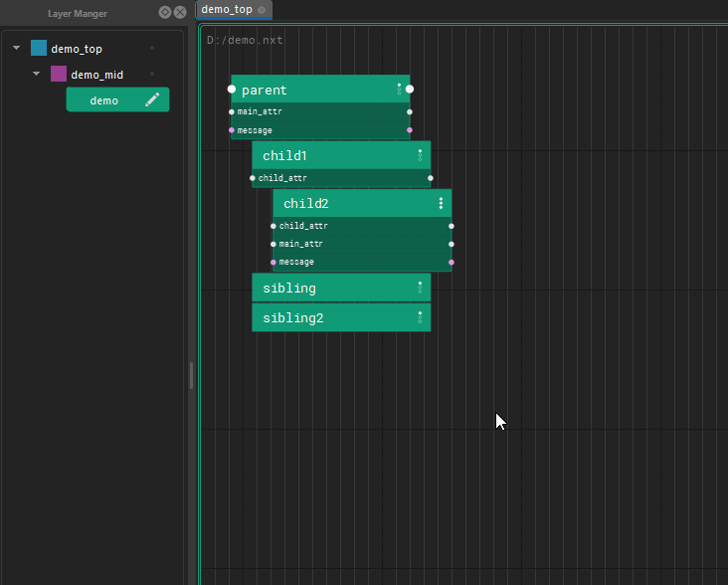
Task: Click child2 main_attr output plug
Action: tap(452, 244)
